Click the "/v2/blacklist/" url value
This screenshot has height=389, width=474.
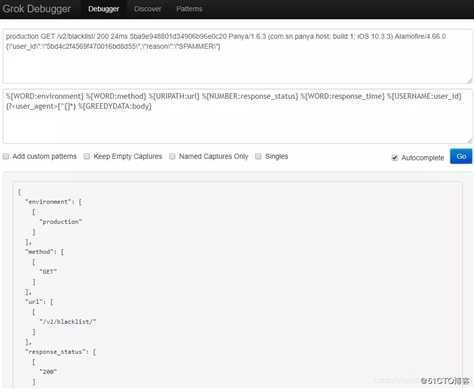coord(68,322)
